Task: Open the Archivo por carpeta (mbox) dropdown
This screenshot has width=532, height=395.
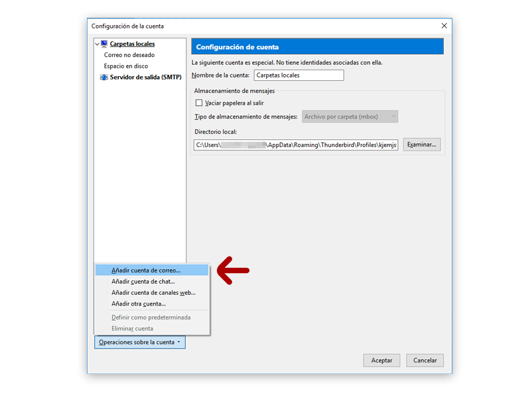Action: [350, 117]
